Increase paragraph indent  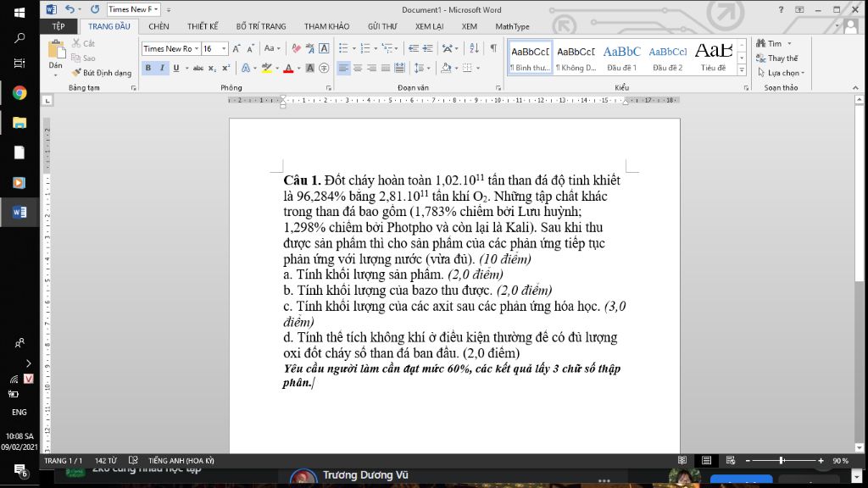(x=428, y=48)
